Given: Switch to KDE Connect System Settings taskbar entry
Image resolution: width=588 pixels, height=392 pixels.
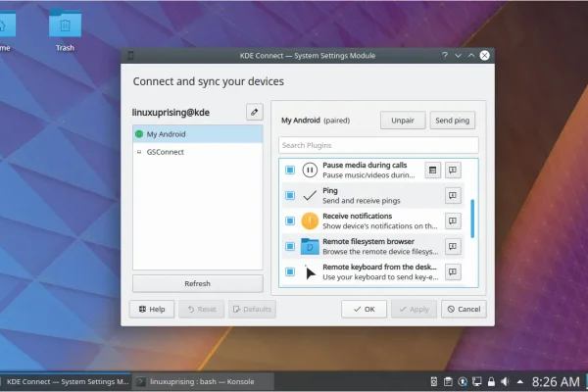Looking at the screenshot, I should pos(66,382).
